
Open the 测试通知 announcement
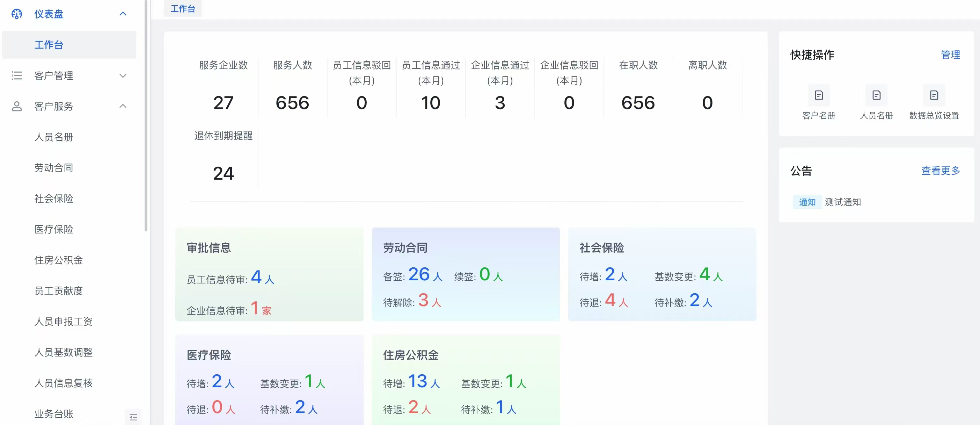pyautogui.click(x=843, y=202)
